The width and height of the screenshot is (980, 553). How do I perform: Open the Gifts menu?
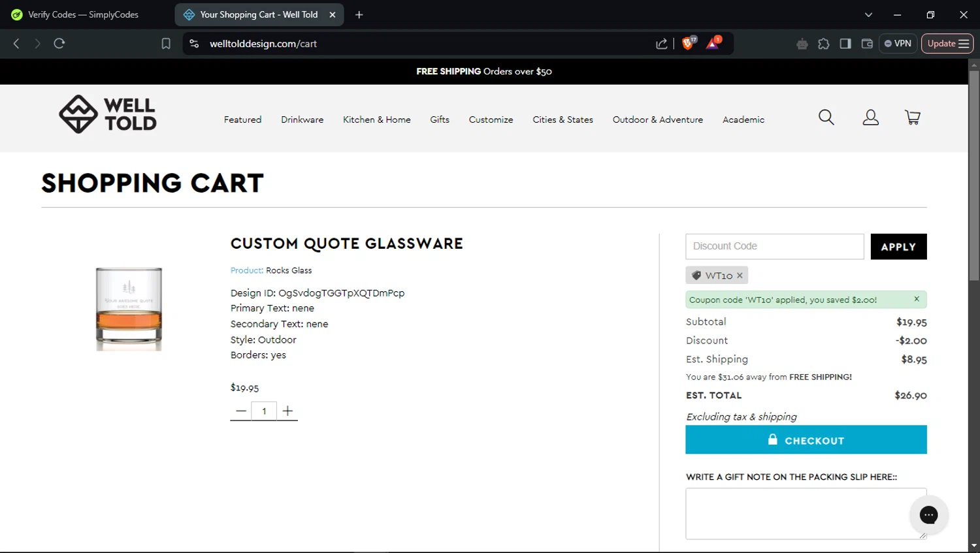440,119
